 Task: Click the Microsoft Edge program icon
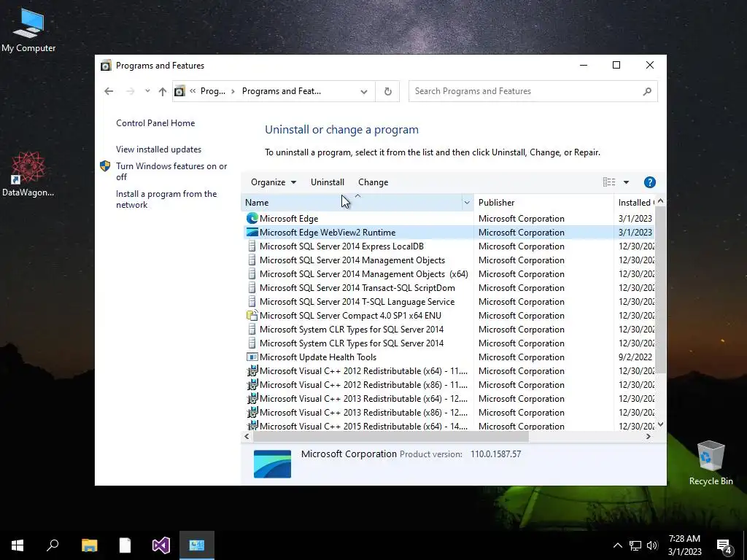(x=252, y=218)
